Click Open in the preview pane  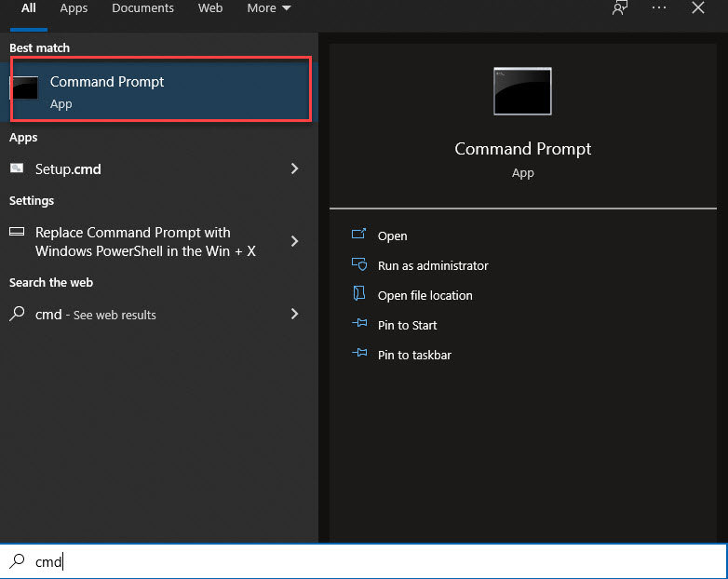[392, 236]
